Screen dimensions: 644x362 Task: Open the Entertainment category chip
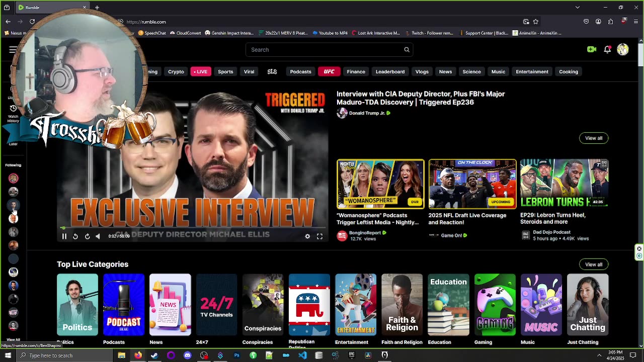[532, 71]
